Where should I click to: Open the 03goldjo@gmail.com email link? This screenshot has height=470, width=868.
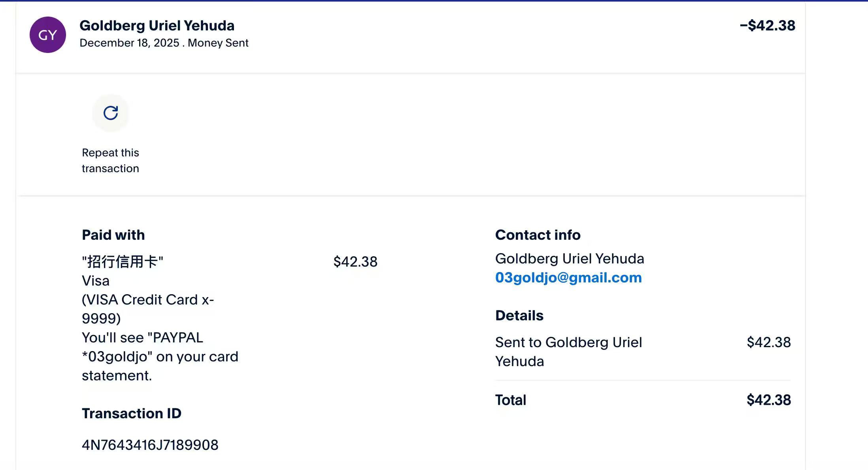568,278
